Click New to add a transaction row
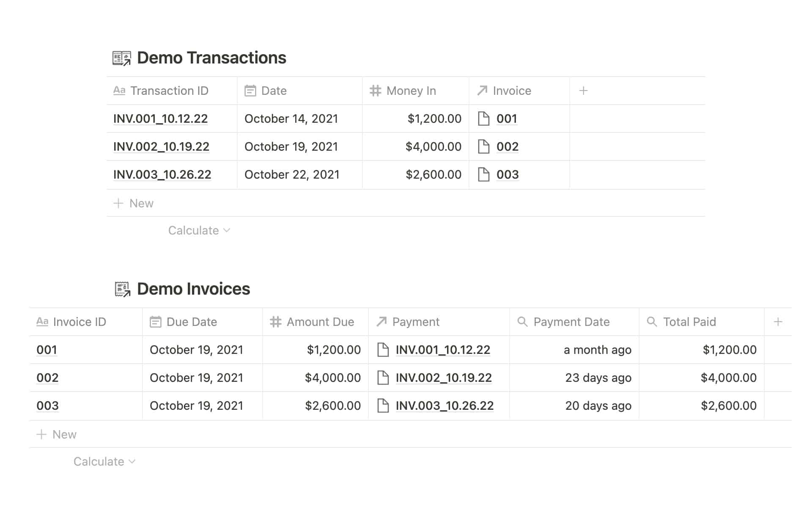812x508 pixels. click(x=134, y=203)
